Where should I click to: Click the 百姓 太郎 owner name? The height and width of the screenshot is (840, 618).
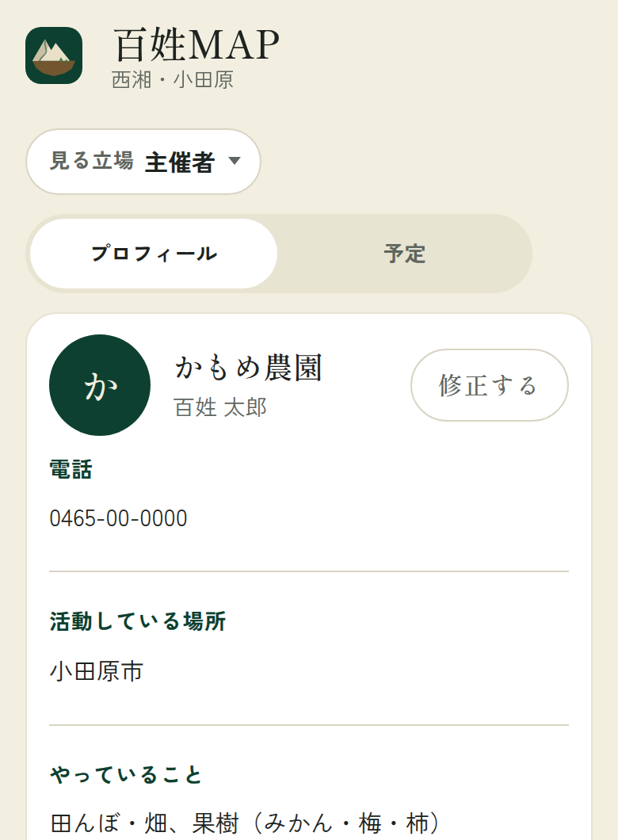[220, 407]
